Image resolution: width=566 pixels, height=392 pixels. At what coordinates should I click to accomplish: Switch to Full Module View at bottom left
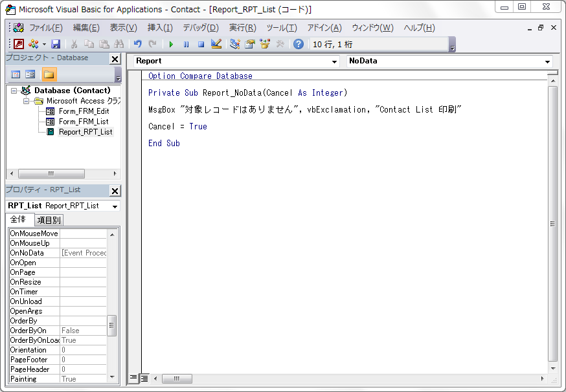tap(144, 378)
